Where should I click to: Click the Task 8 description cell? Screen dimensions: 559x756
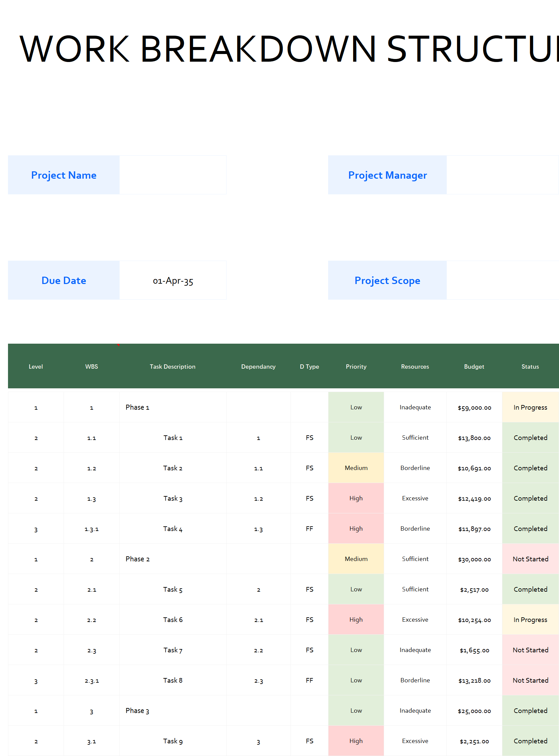[x=173, y=680]
